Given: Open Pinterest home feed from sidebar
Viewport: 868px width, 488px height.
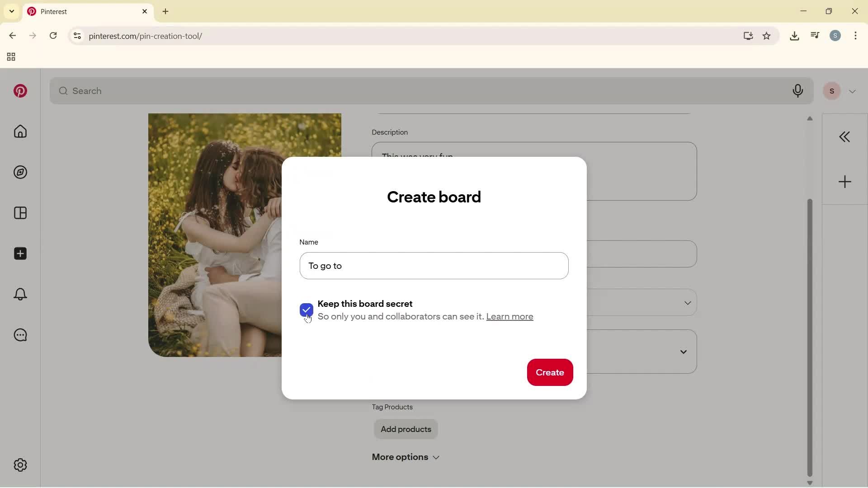Looking at the screenshot, I should [x=20, y=131].
